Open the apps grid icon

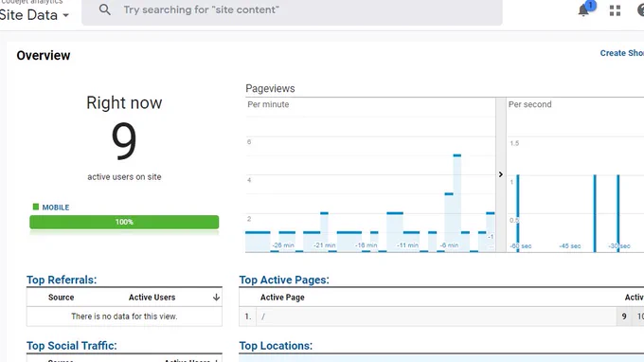point(615,10)
